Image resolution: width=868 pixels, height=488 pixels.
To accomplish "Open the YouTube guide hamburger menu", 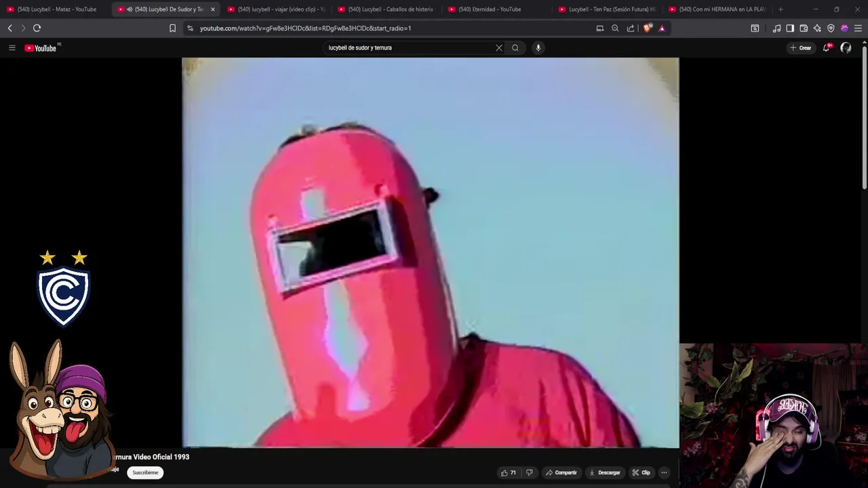I will point(12,47).
